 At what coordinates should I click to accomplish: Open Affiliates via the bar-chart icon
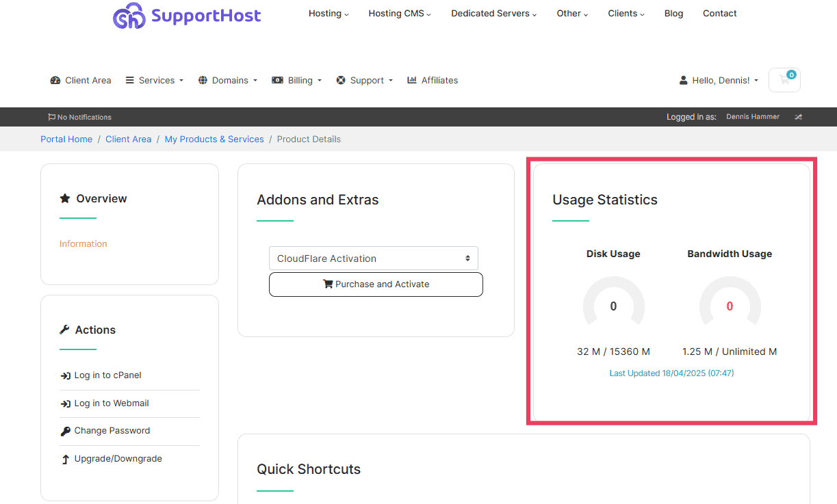[x=411, y=80]
